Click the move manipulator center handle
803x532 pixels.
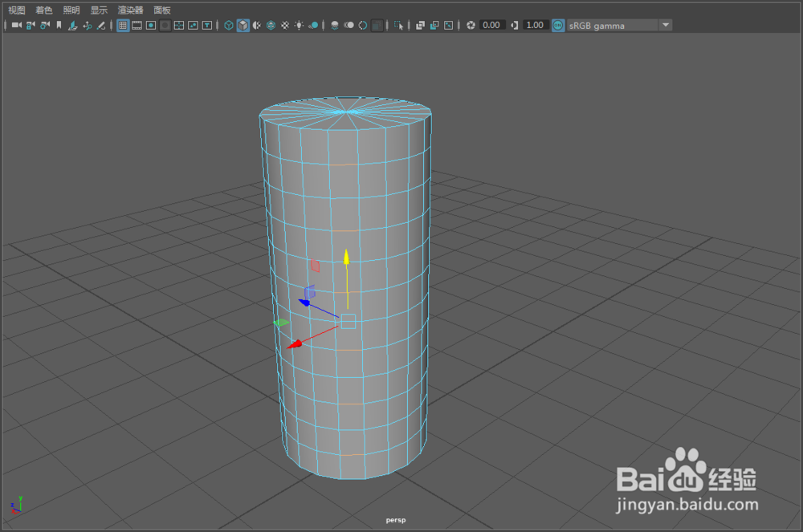(349, 321)
